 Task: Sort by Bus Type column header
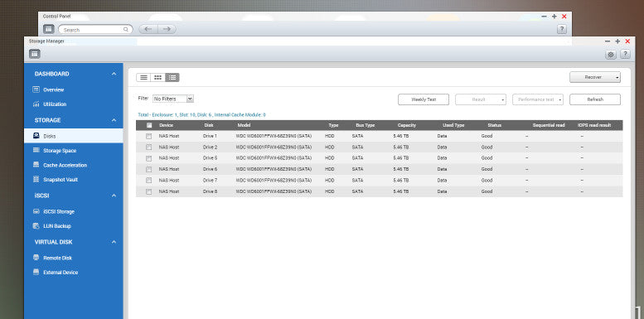pyautogui.click(x=366, y=125)
